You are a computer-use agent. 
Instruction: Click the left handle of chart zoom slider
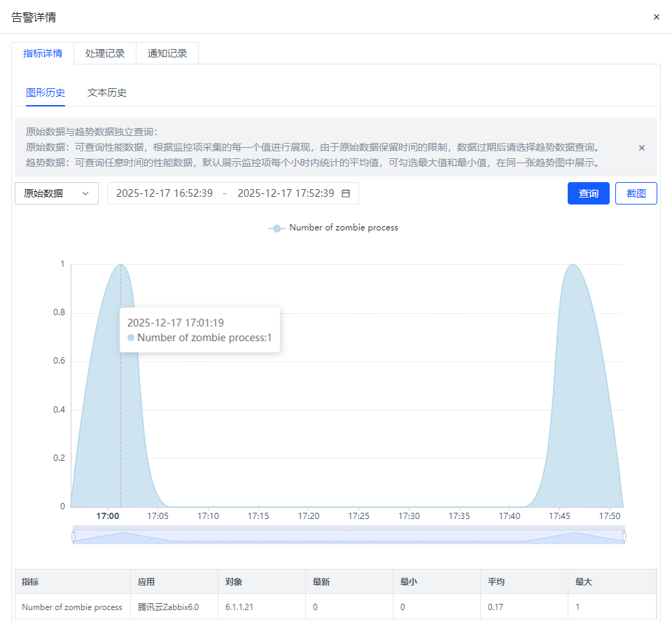click(73, 537)
